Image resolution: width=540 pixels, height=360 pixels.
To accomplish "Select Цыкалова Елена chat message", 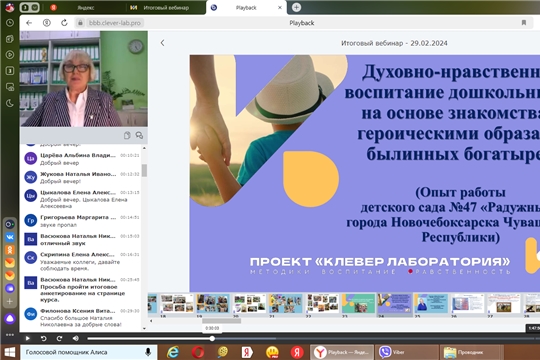I will click(x=82, y=199).
